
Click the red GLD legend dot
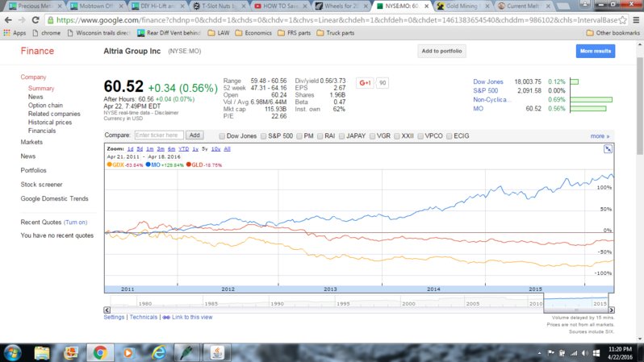[189, 164]
